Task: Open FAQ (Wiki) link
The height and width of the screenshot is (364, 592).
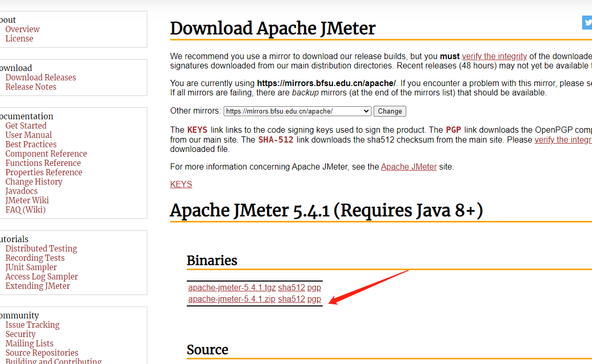Action: [25, 210]
